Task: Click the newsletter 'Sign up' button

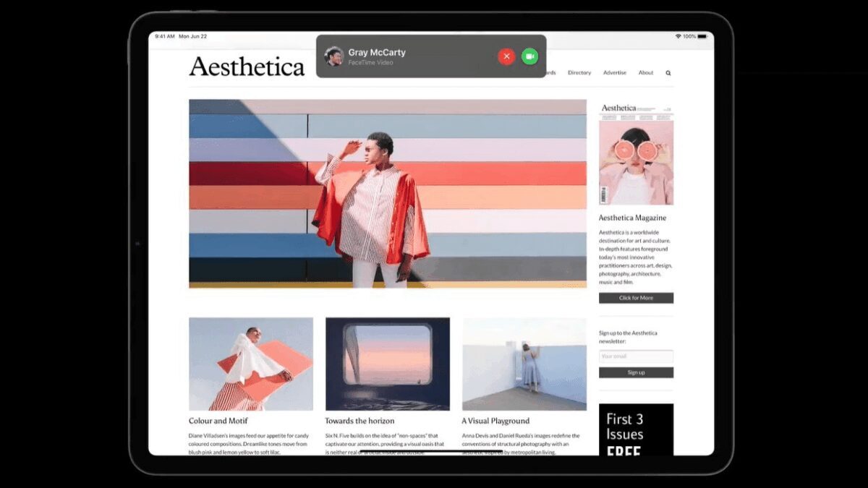Action: (x=636, y=372)
